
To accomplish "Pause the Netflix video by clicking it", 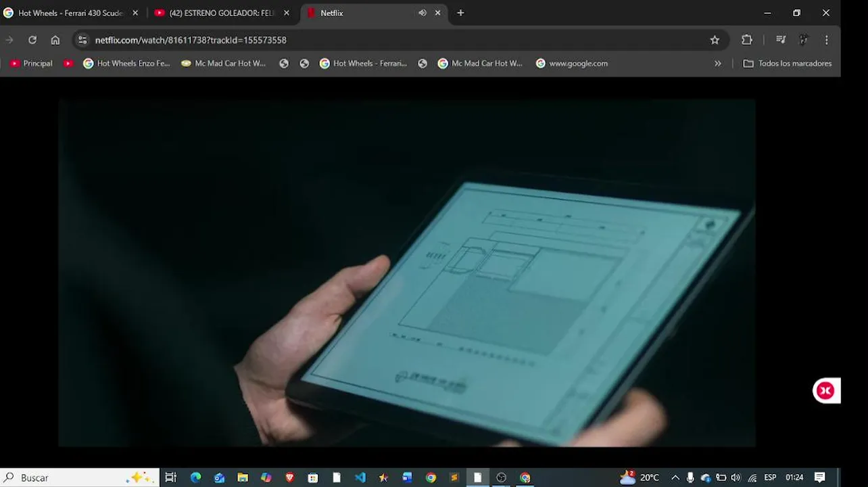I will pyautogui.click(x=406, y=273).
